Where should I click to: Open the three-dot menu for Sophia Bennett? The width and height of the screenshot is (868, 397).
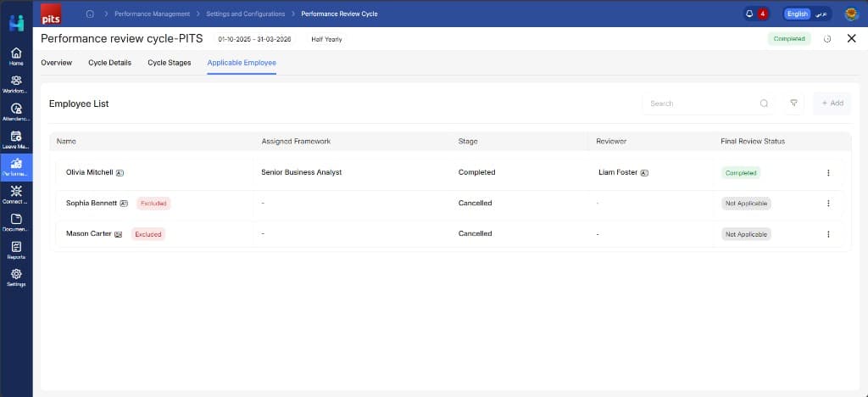tap(828, 204)
